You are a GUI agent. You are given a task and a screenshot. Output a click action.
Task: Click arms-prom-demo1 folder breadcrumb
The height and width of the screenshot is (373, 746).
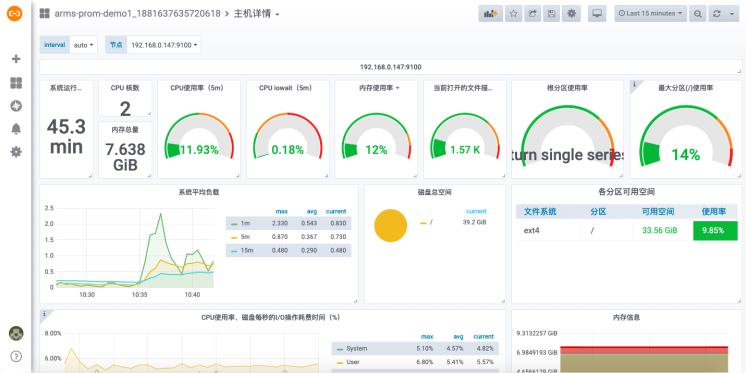click(137, 14)
